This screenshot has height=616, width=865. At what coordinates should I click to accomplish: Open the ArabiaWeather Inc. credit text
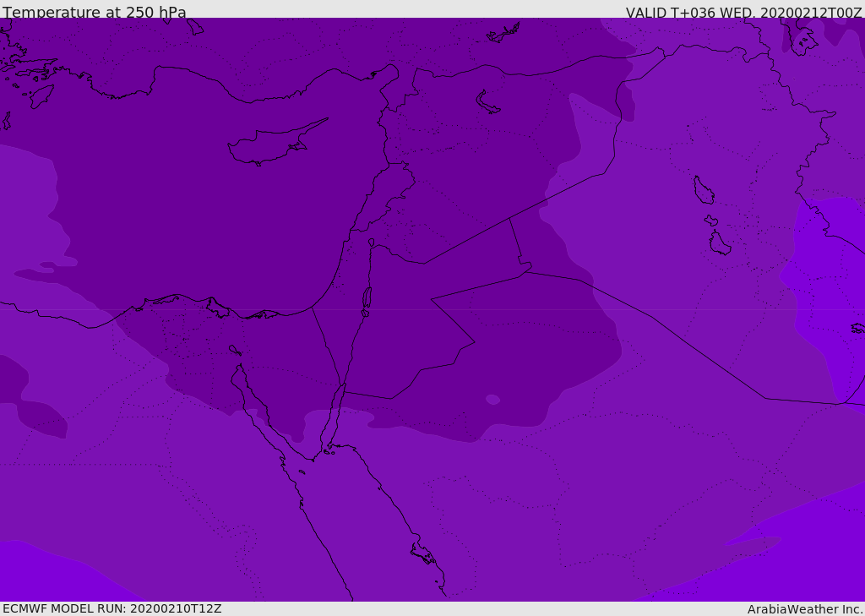click(x=805, y=609)
